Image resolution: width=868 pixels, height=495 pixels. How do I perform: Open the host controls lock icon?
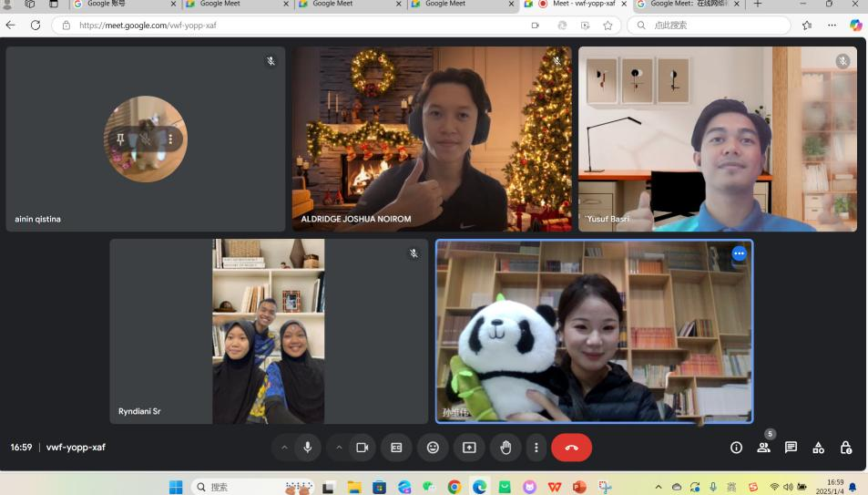click(846, 448)
